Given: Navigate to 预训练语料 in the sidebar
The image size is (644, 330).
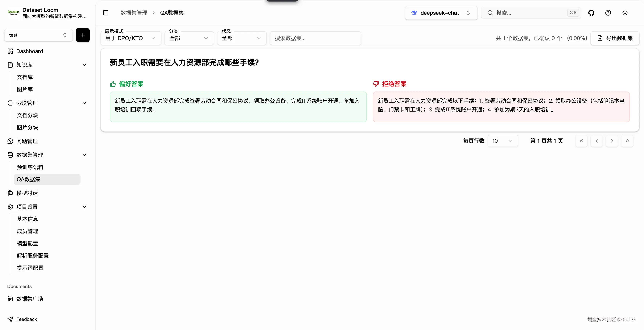Looking at the screenshot, I should tap(30, 167).
